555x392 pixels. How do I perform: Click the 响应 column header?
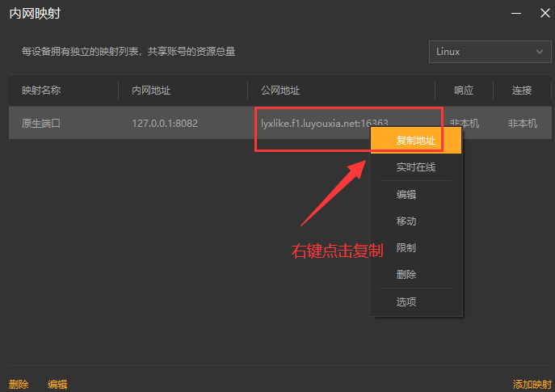point(464,91)
